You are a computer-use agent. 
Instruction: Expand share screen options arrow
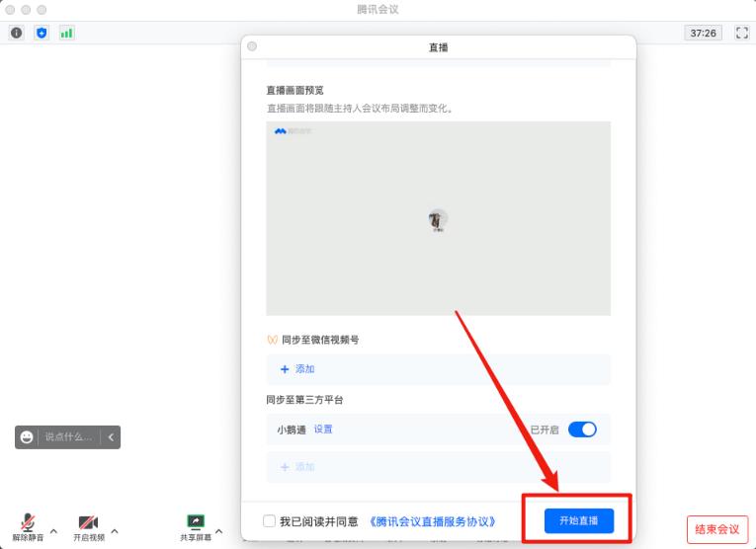pyautogui.click(x=218, y=531)
